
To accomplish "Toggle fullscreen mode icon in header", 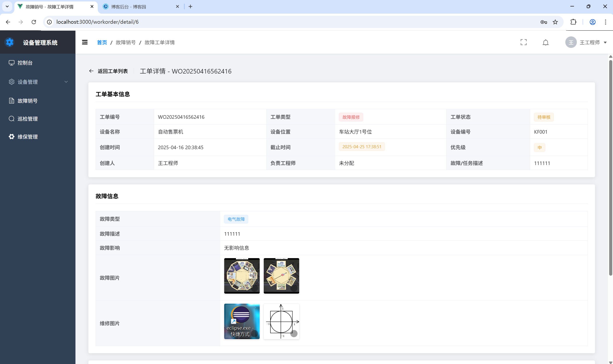I will pyautogui.click(x=523, y=42).
